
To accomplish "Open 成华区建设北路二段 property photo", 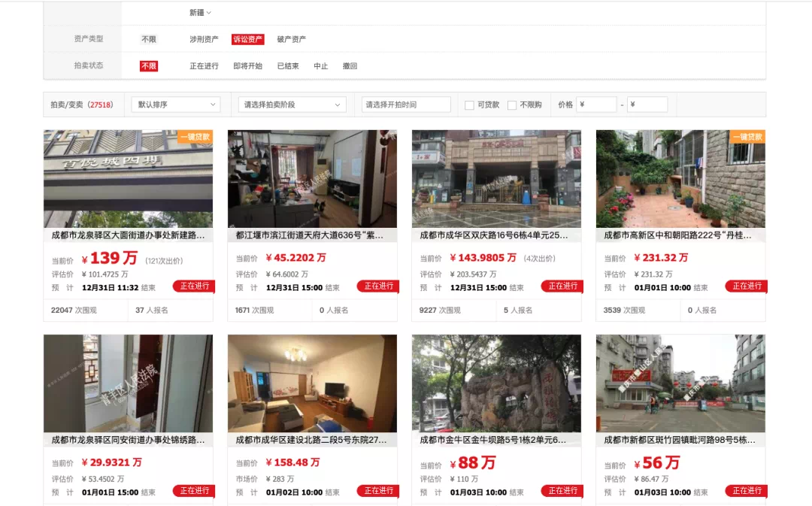I will [312, 383].
